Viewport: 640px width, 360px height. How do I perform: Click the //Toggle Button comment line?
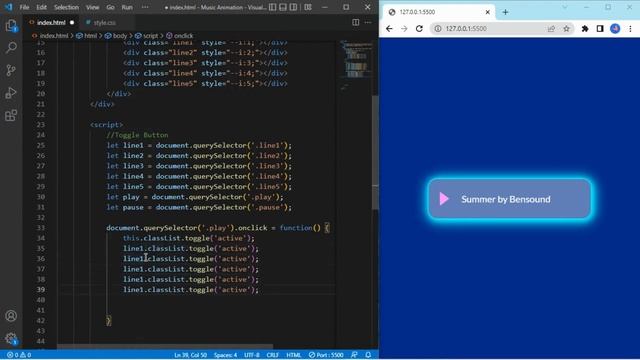137,135
